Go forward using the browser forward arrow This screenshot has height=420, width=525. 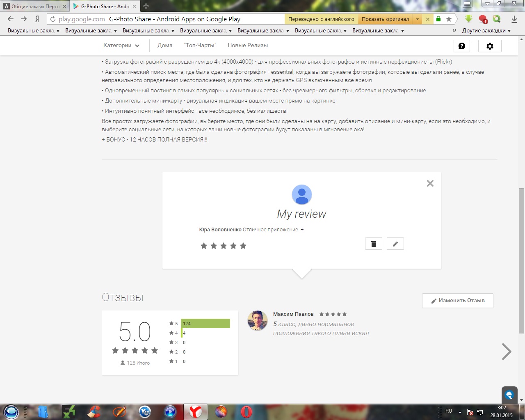tap(24, 19)
